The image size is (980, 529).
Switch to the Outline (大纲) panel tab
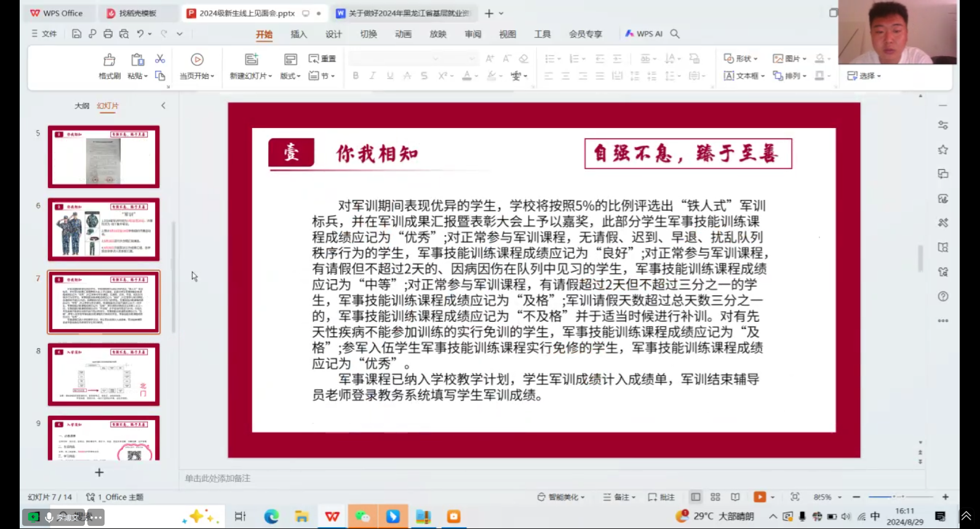(82, 106)
